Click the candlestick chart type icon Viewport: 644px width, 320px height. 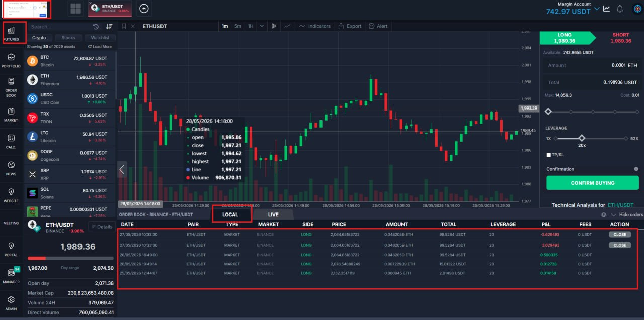274,26
